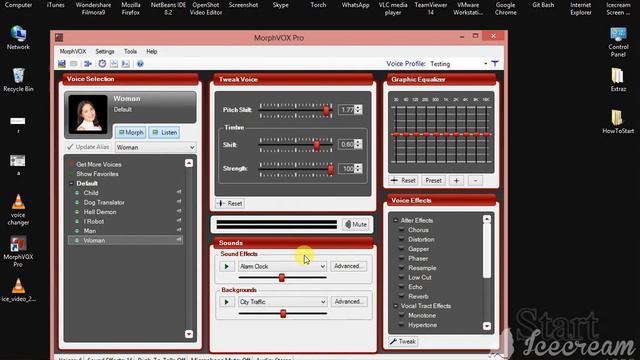The height and width of the screenshot is (360, 640).
Task: Click the Timbre Shift slider handle
Action: click(x=316, y=145)
